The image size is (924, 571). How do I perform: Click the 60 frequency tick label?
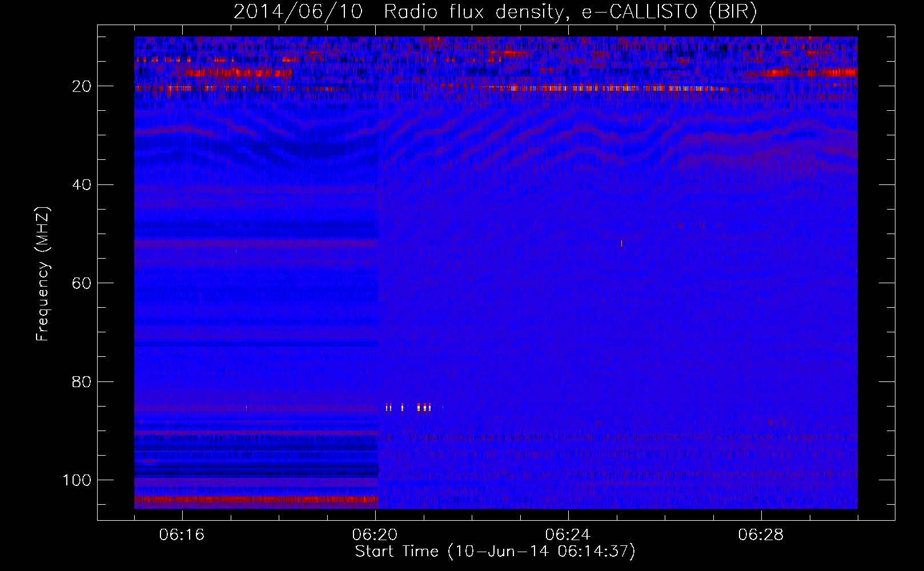[82, 283]
